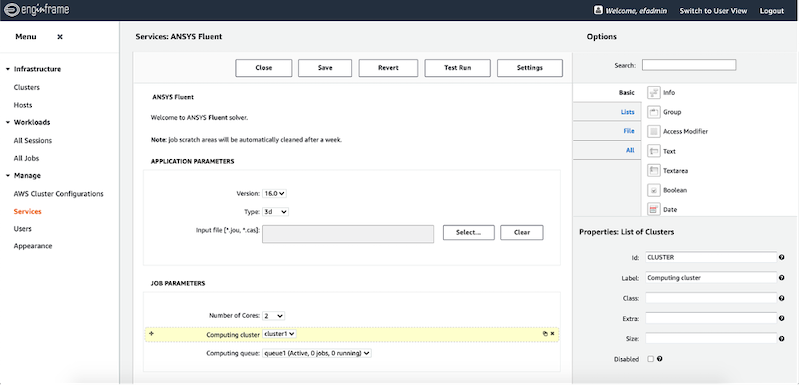Open the Type dropdown
800x385 pixels.
[276, 212]
